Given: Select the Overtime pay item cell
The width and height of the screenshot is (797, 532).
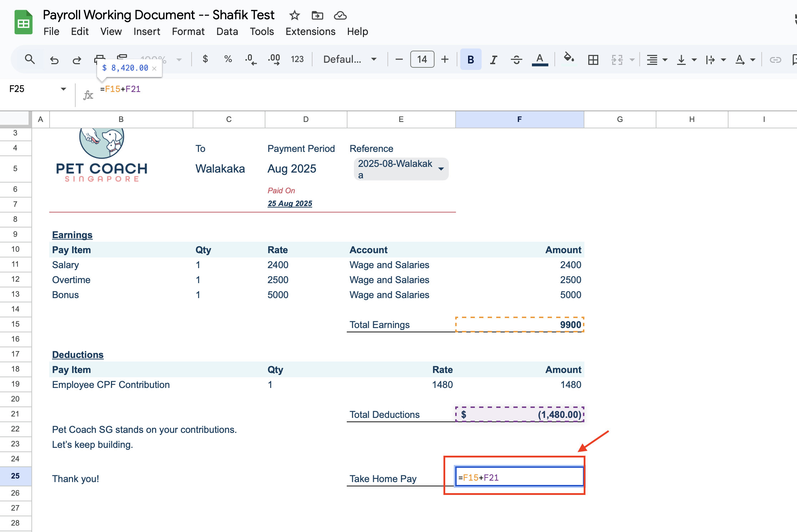Looking at the screenshot, I should coord(121,280).
